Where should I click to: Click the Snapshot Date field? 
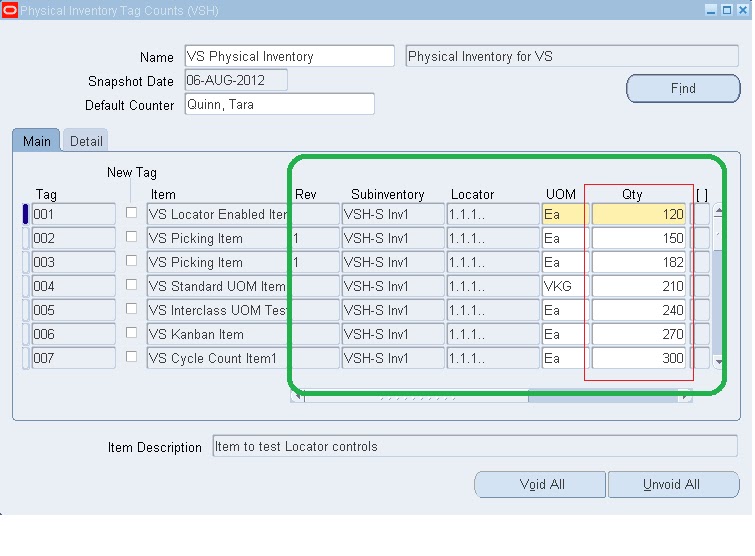click(x=236, y=80)
